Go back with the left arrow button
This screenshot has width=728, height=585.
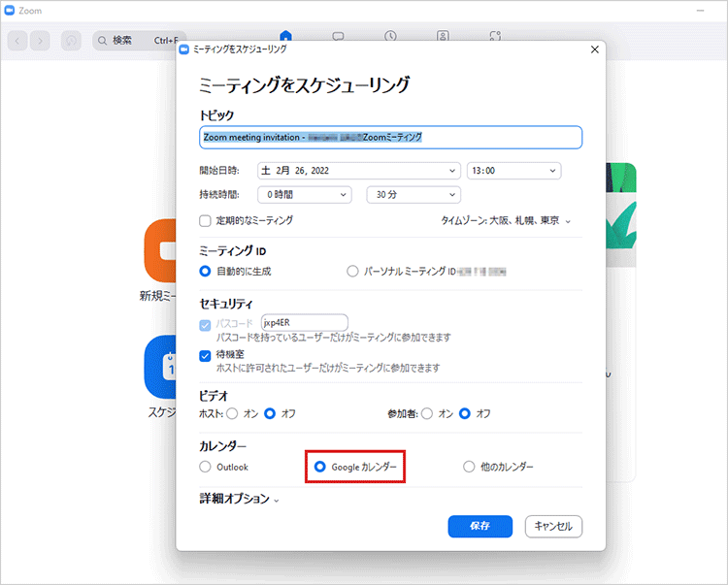click(x=17, y=41)
